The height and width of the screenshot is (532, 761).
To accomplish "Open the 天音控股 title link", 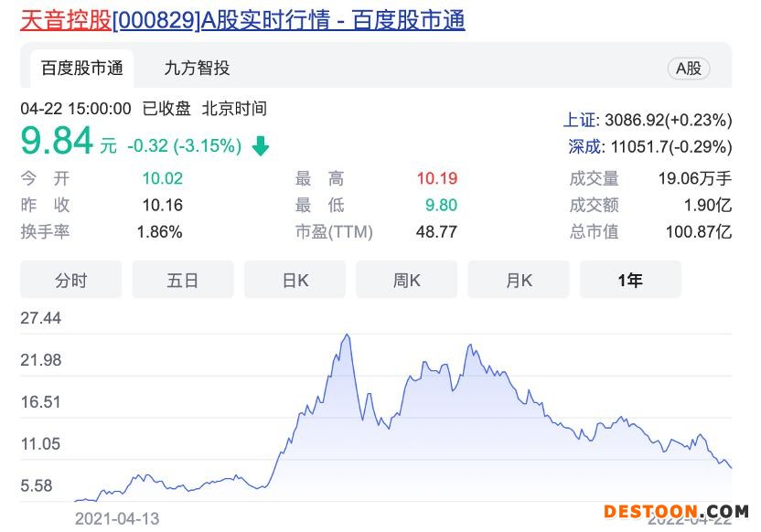I will click(65, 20).
